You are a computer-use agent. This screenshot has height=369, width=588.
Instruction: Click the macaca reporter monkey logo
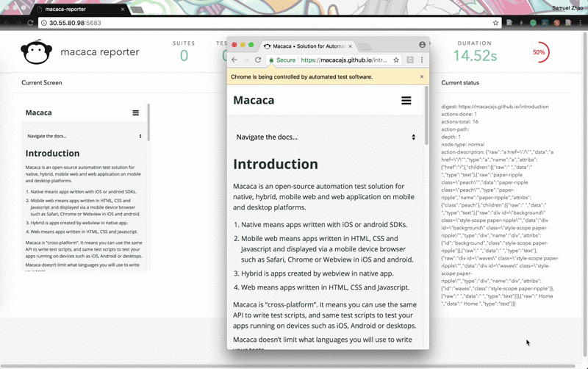coord(36,53)
